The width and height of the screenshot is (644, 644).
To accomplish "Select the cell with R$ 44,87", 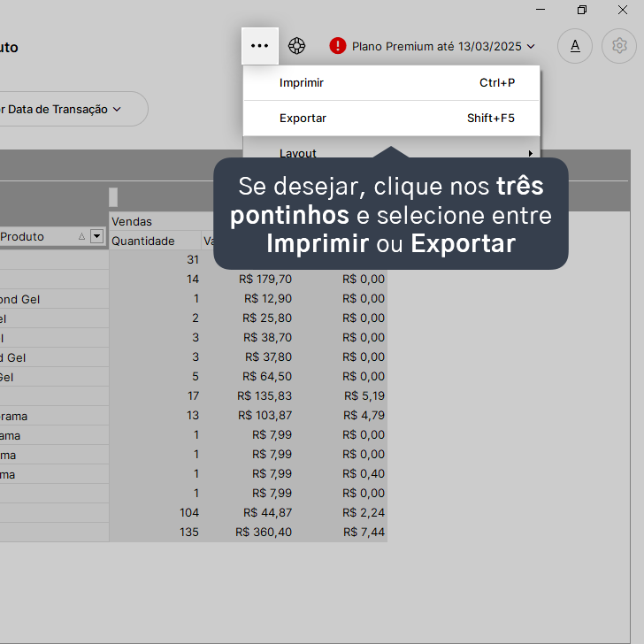I will click(267, 512).
